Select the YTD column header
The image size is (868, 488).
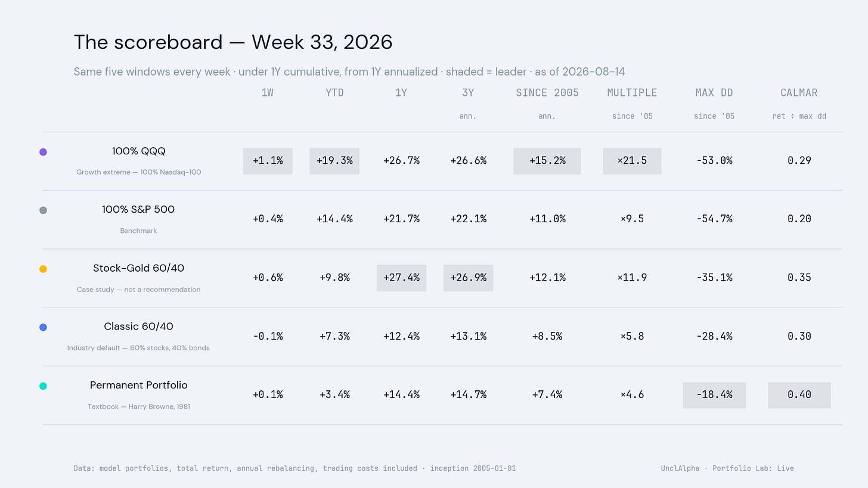pyautogui.click(x=334, y=93)
